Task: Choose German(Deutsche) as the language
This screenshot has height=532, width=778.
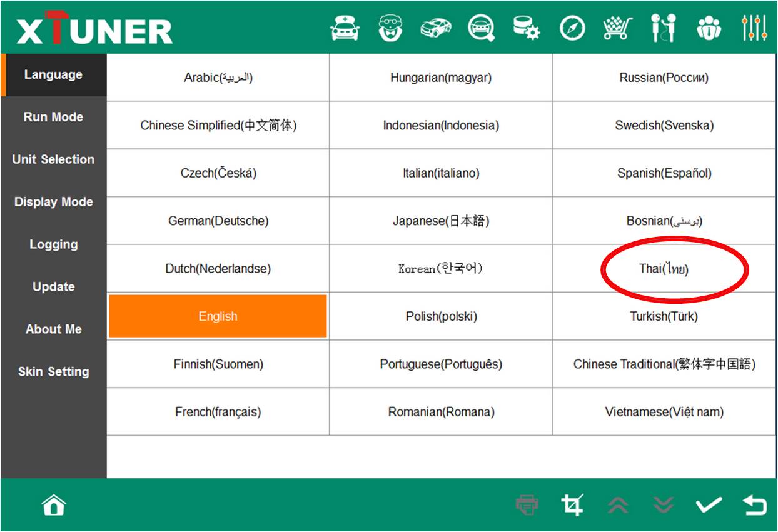Action: [x=218, y=221]
